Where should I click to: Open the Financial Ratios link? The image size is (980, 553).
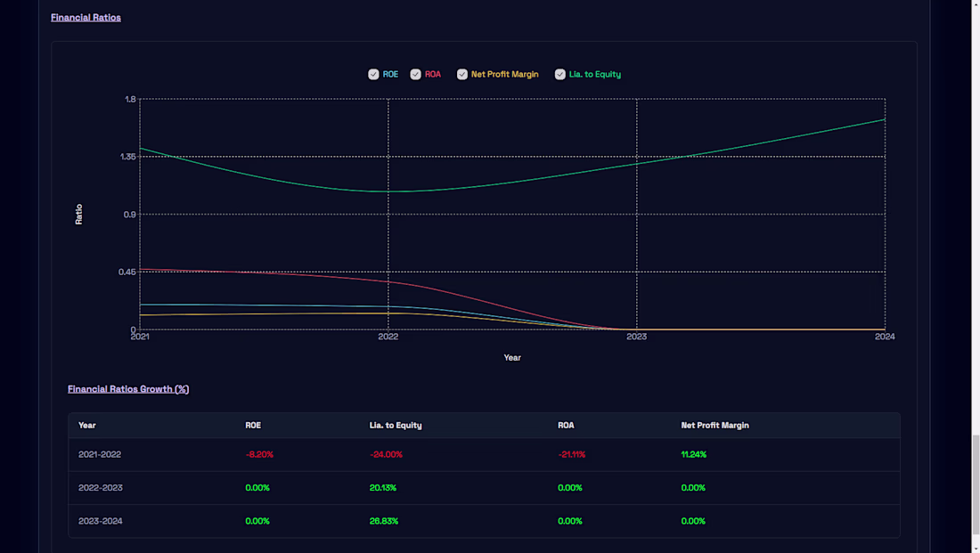click(86, 16)
